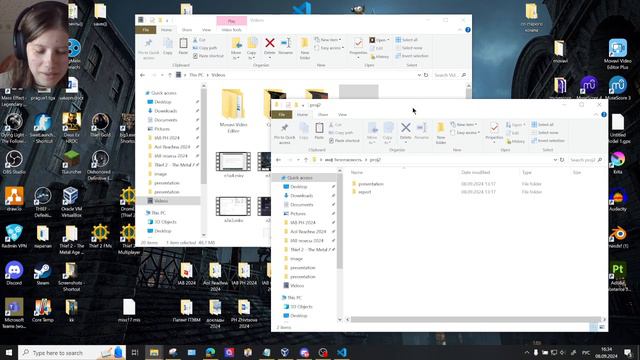The image size is (640, 360).
Task: Open New item dropdown in proj2 window
Action: pos(464,124)
